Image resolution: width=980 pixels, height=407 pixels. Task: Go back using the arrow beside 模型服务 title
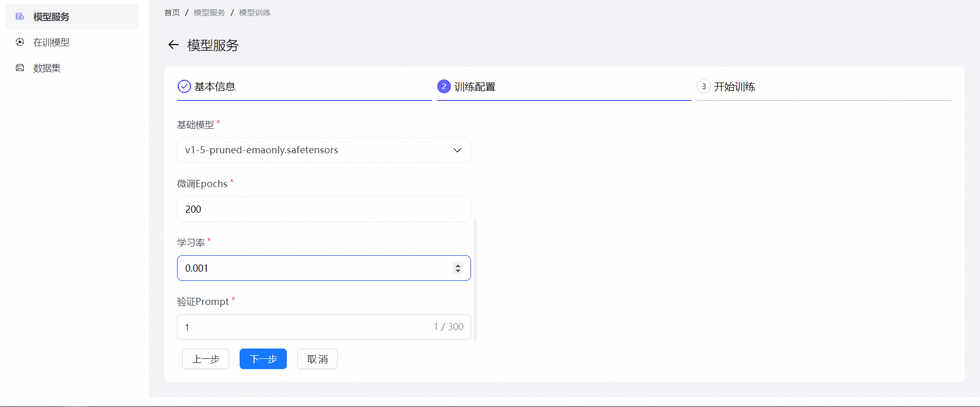173,45
